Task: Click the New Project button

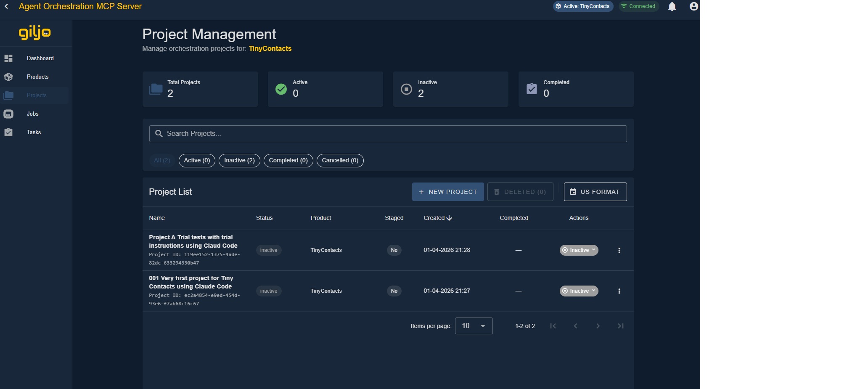Action: pyautogui.click(x=447, y=192)
